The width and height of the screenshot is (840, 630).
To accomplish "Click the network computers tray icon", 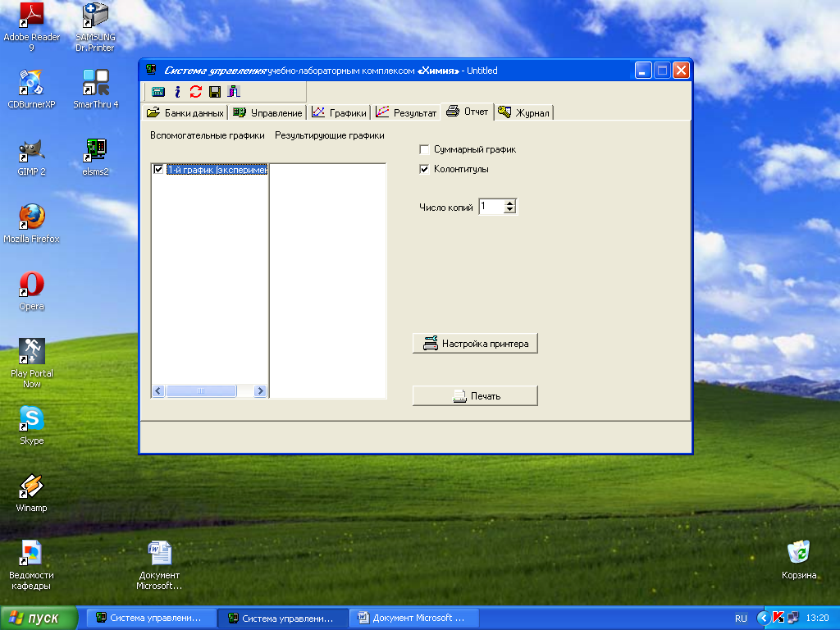I will tap(793, 618).
